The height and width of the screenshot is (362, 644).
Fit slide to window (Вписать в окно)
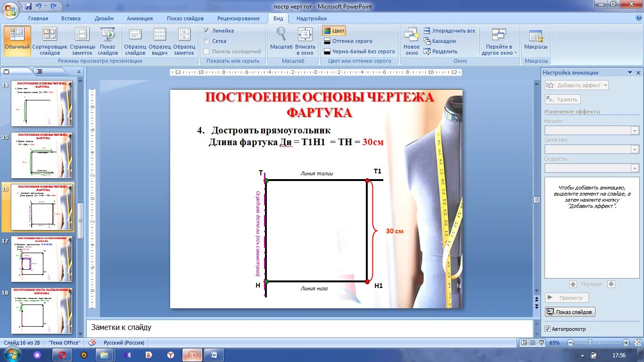pos(305,41)
